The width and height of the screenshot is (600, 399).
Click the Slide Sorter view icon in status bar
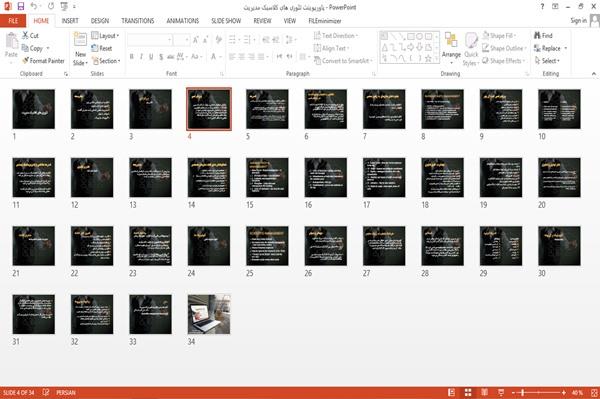point(468,392)
